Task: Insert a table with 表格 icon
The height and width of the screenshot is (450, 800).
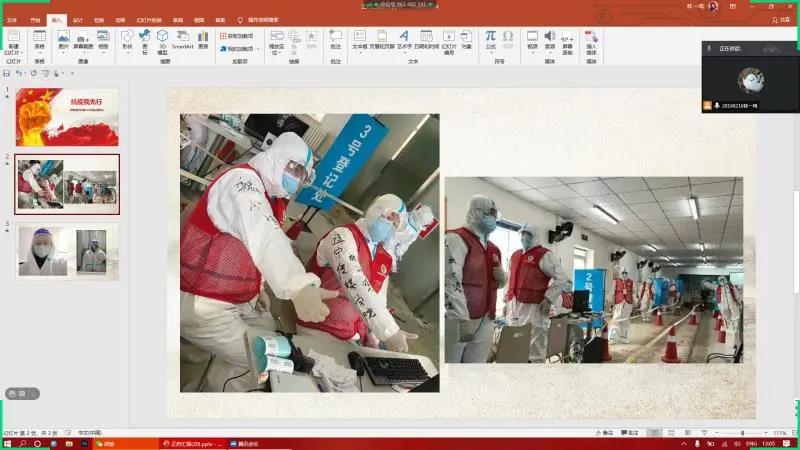Action: tap(40, 40)
